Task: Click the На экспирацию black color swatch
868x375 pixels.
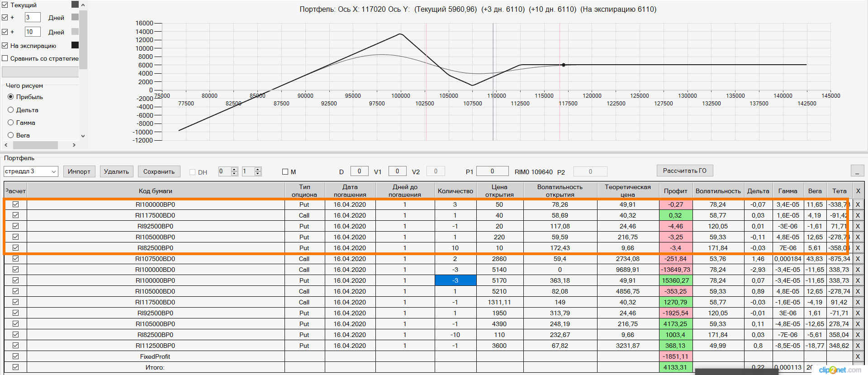Action: [x=75, y=45]
